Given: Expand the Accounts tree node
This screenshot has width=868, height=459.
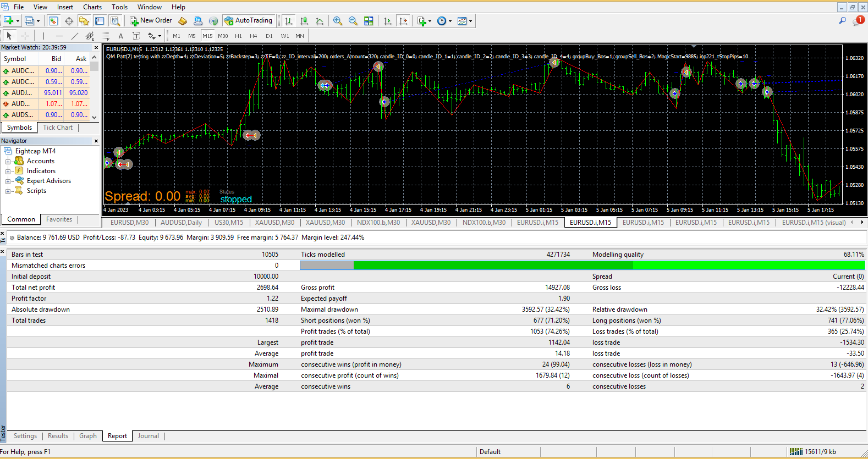Looking at the screenshot, I should [8, 162].
